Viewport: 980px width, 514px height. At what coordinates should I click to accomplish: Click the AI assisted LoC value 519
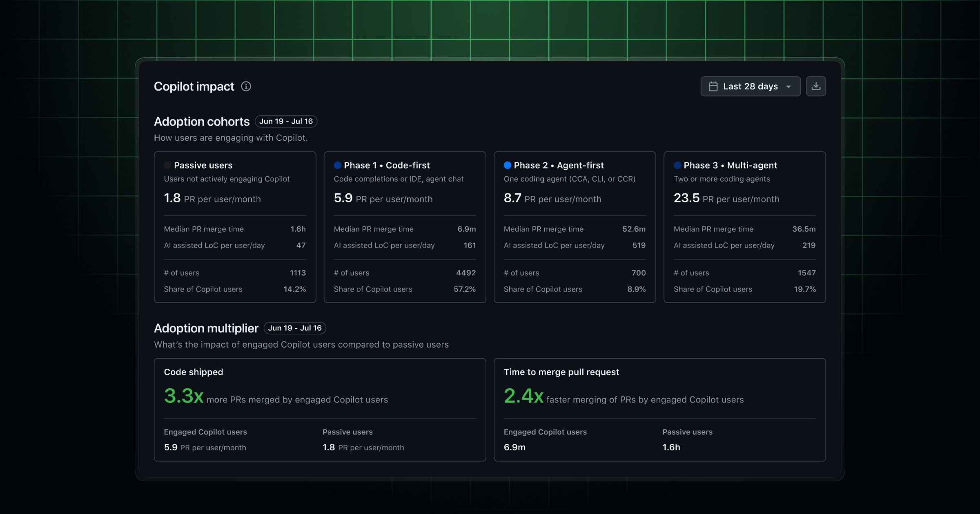tap(639, 246)
